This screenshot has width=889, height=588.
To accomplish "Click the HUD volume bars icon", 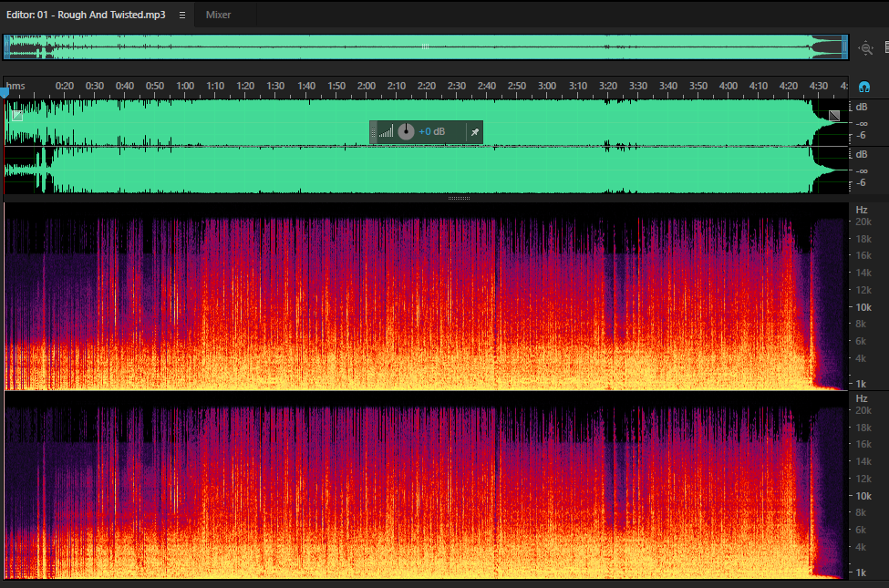I will [x=386, y=132].
